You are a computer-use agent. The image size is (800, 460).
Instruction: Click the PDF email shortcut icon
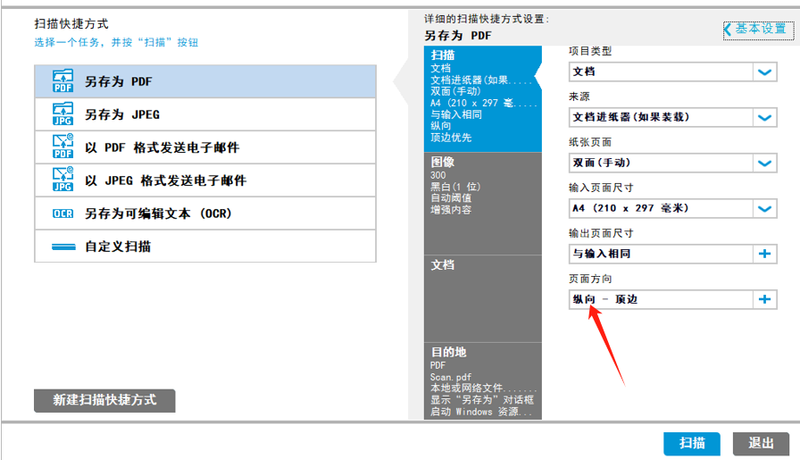(x=62, y=147)
